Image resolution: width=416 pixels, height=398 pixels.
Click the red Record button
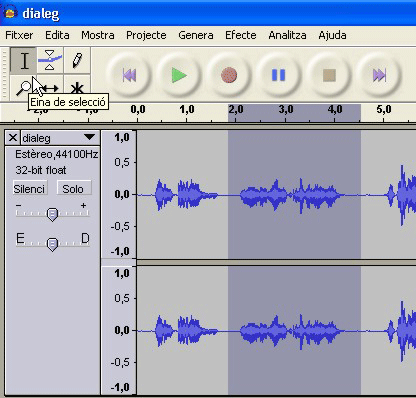pyautogui.click(x=229, y=75)
